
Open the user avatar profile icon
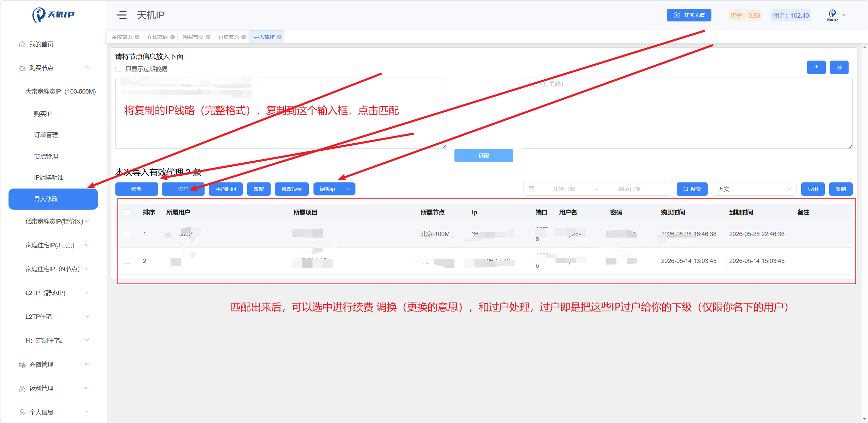pyautogui.click(x=832, y=15)
